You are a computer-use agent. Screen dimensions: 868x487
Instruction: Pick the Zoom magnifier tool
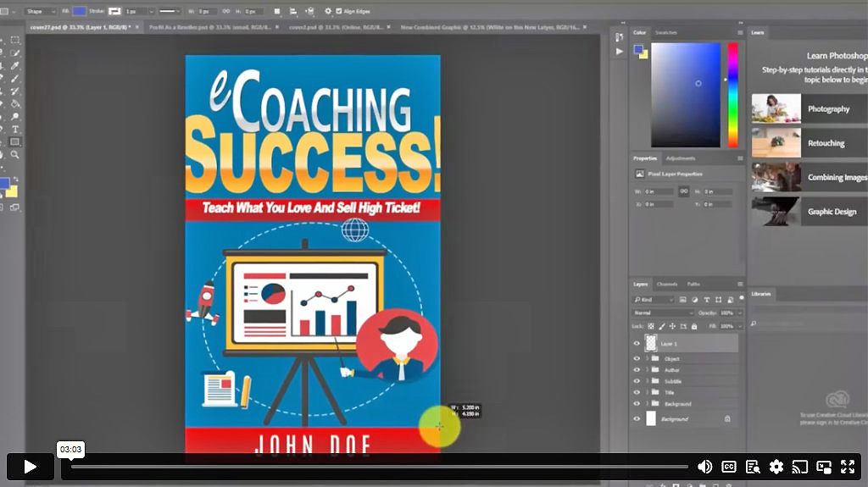coord(15,155)
